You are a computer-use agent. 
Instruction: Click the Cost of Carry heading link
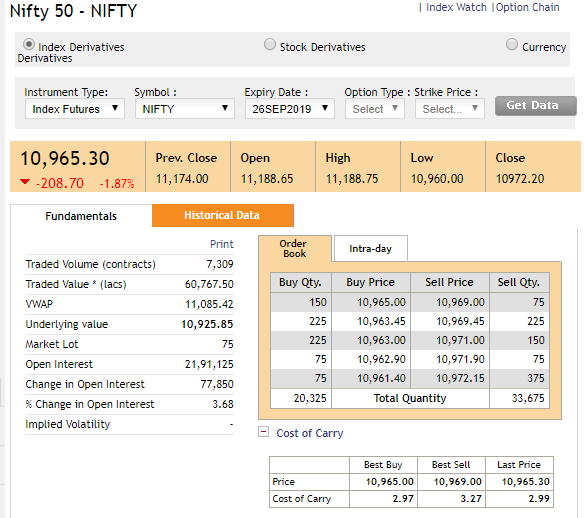[310, 433]
